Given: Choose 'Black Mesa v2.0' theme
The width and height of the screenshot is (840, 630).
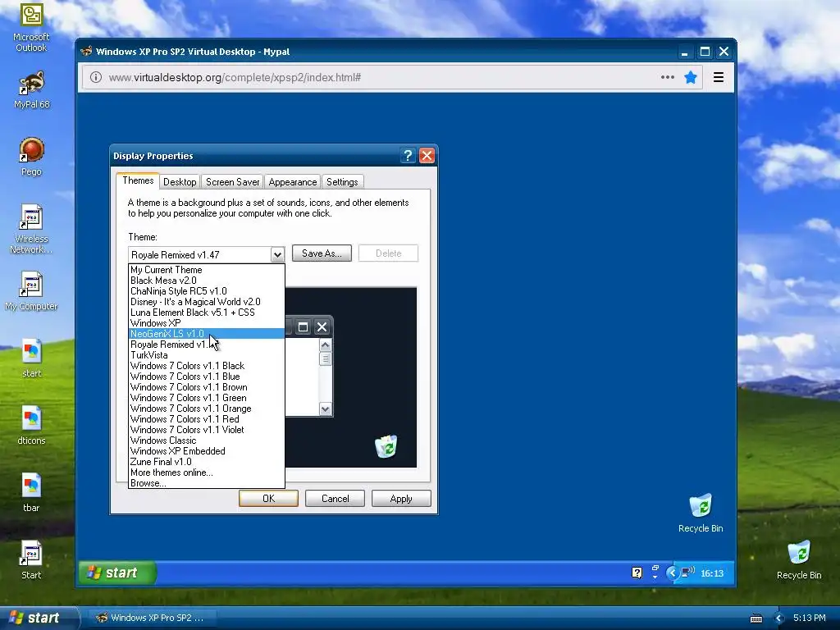Looking at the screenshot, I should coord(206,281).
